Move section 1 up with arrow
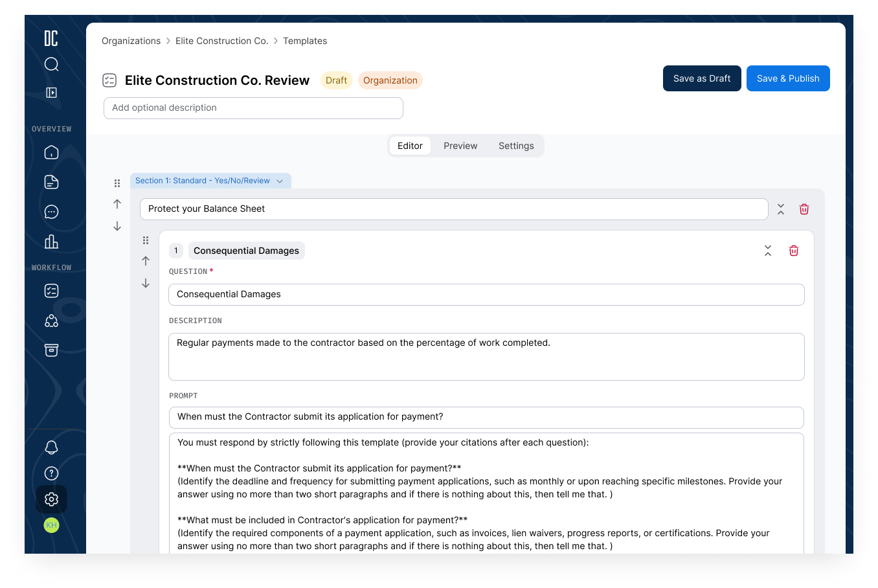 (117, 204)
